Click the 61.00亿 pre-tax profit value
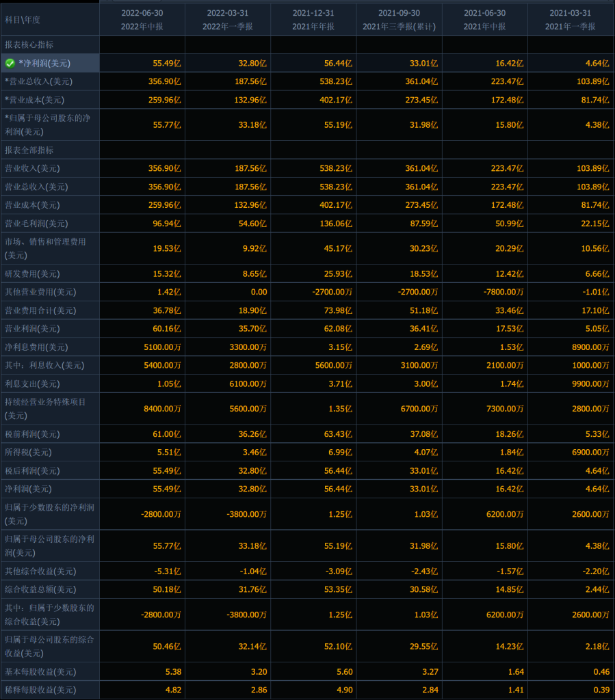 (x=167, y=434)
